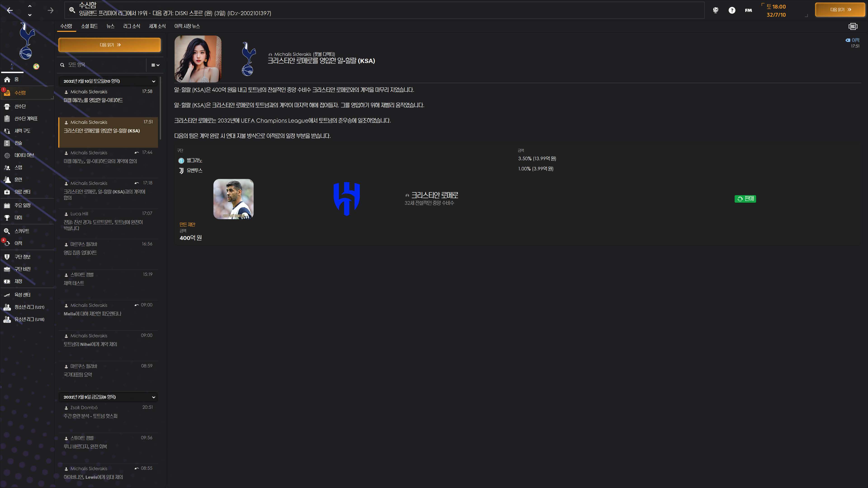868x488 pixels.
Task: Collapse the 2032년 7월 9일 message group
Action: 154,397
